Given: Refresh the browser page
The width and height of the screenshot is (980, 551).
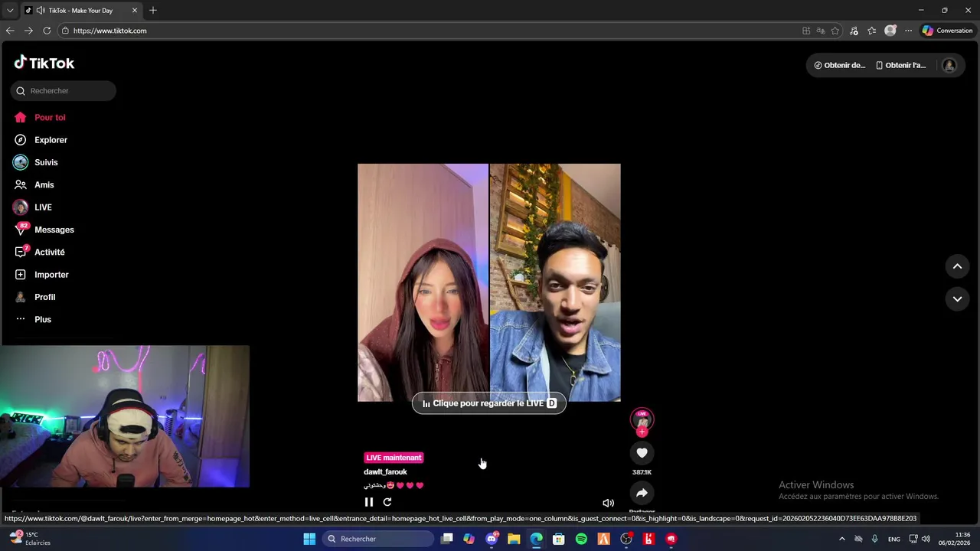Looking at the screenshot, I should click(x=47, y=31).
